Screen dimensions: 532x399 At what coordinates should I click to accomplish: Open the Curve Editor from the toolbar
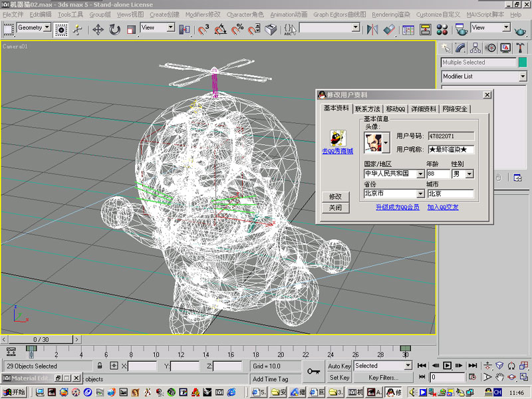[x=408, y=30]
